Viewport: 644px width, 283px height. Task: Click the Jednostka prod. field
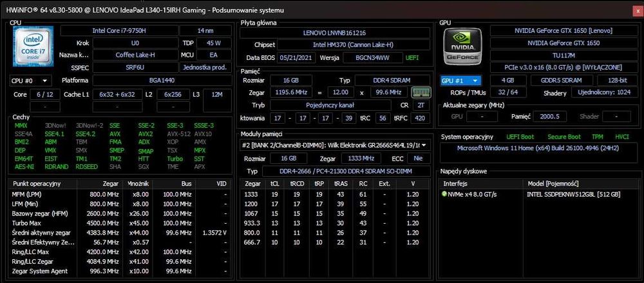[x=206, y=68]
